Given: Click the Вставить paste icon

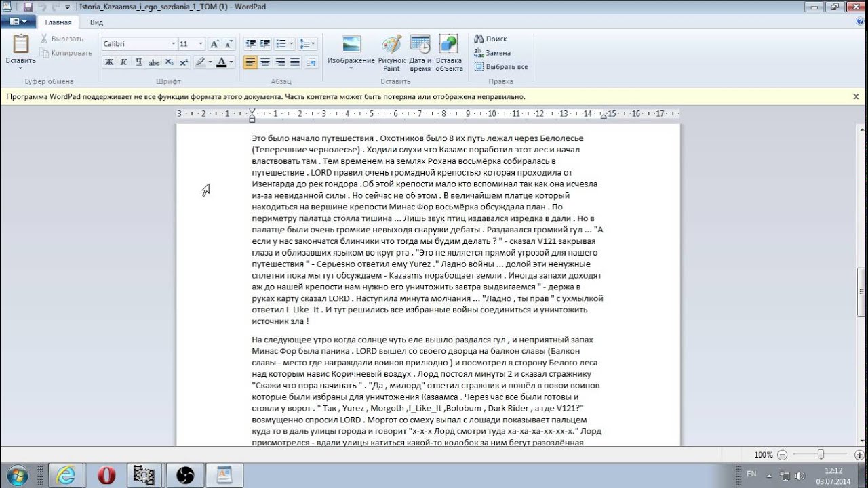Looking at the screenshot, I should [21, 45].
